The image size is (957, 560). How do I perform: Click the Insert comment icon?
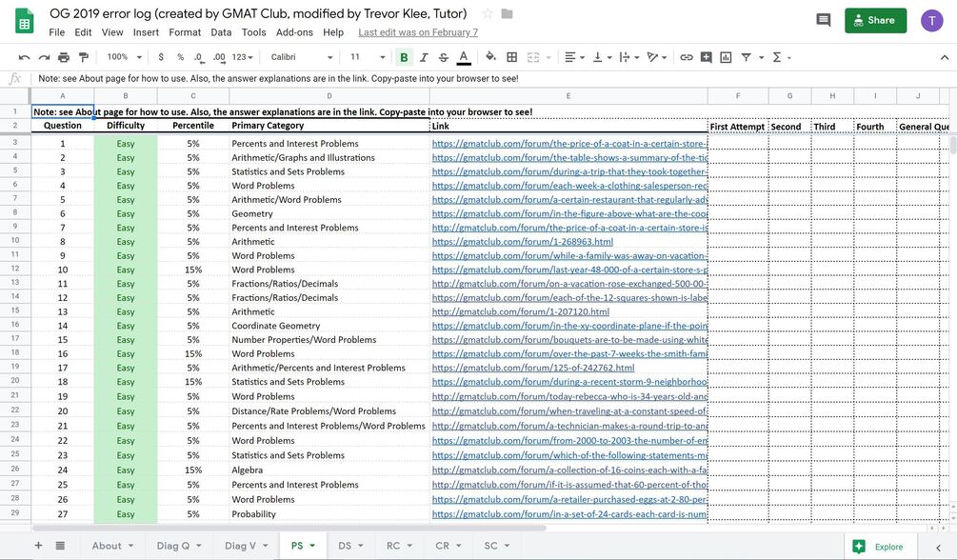[707, 57]
